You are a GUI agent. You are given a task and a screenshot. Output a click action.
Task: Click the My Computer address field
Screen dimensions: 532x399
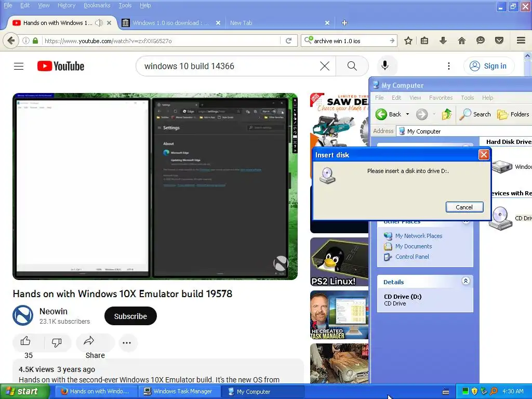coord(465,131)
